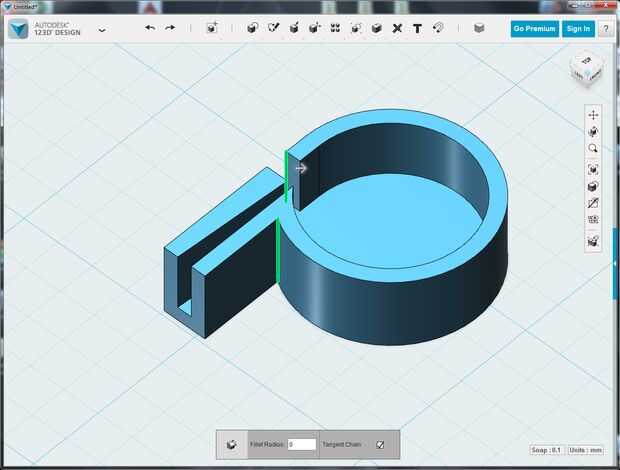This screenshot has height=470, width=620.
Task: Toggle the Tangent Chain checkbox
Action: (x=380, y=444)
